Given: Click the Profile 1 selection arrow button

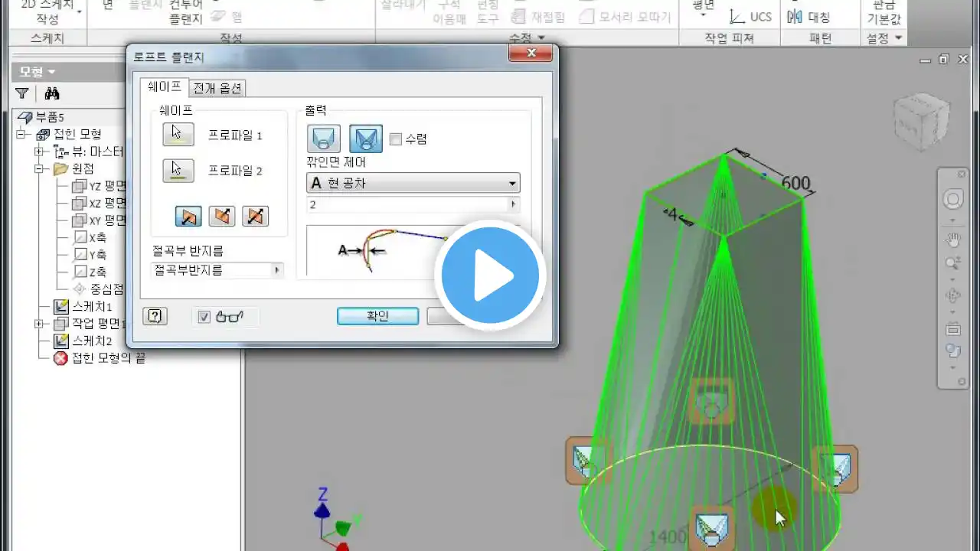Looking at the screenshot, I should pos(178,134).
